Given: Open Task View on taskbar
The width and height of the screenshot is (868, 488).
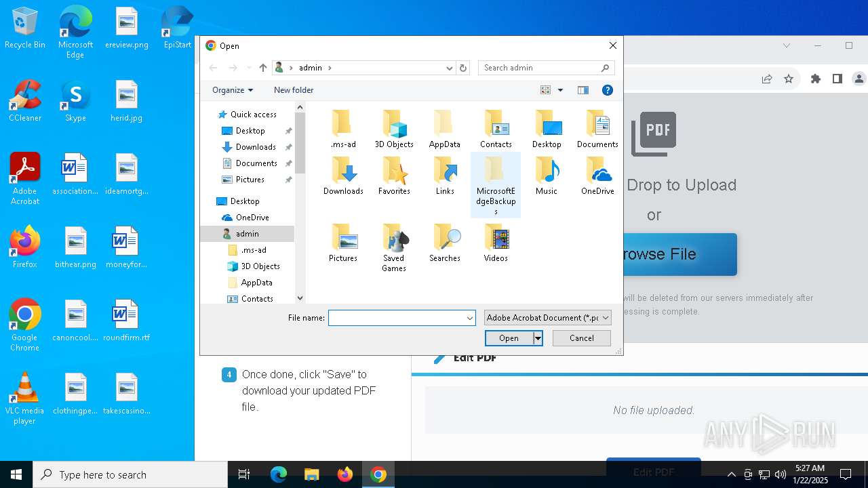Looking at the screenshot, I should coord(244,474).
